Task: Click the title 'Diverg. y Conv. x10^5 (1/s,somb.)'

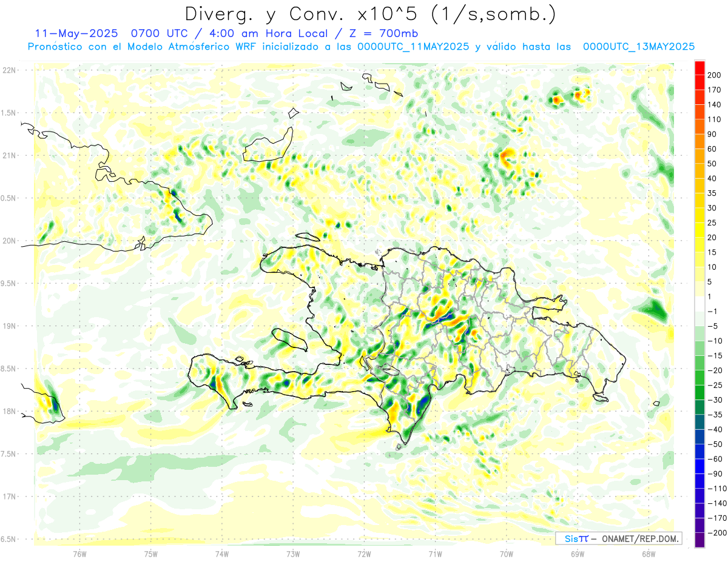Action: 370,14
